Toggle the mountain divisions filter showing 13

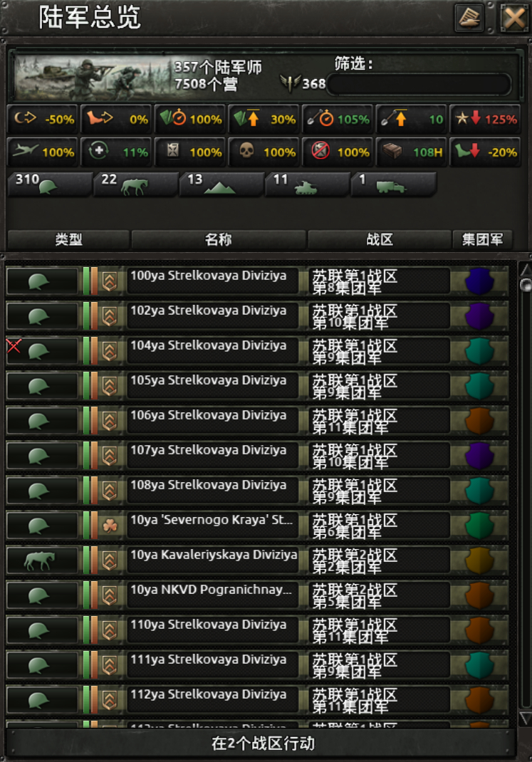pyautogui.click(x=221, y=184)
